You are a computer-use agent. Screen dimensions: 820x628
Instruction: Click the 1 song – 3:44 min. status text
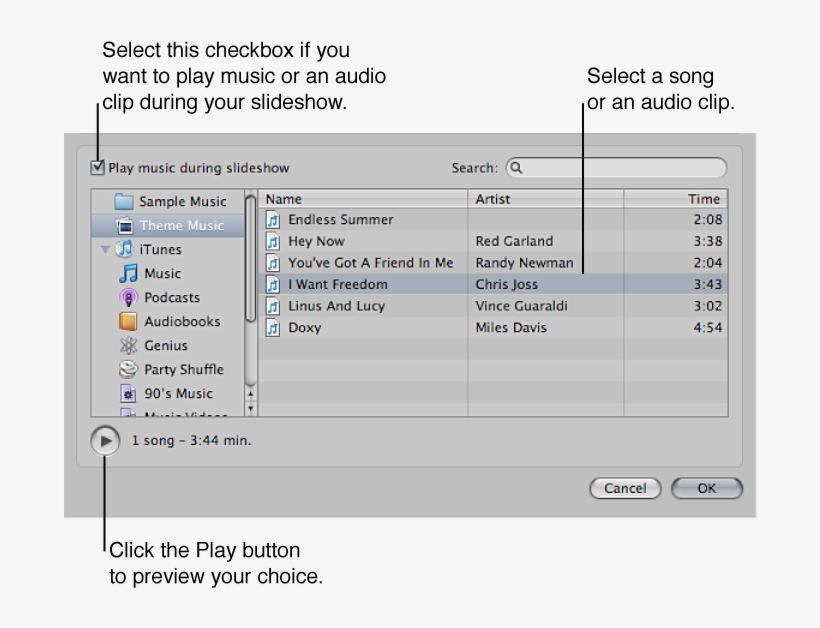coord(191,440)
